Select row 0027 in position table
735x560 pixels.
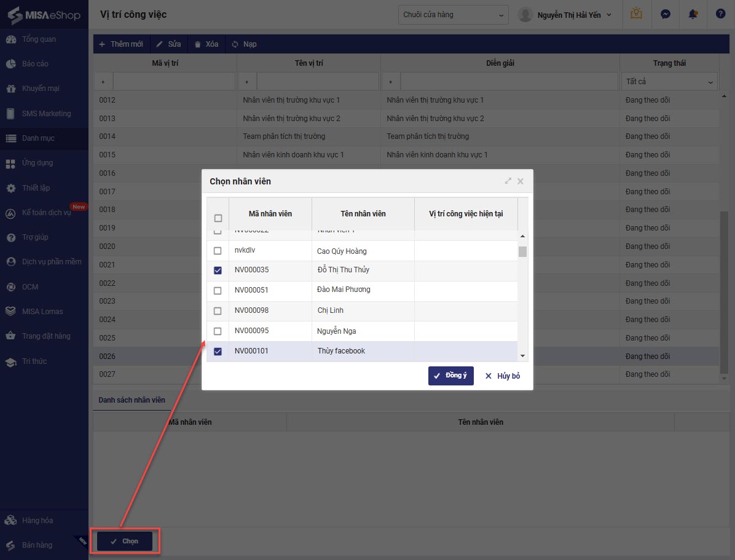(x=406, y=374)
